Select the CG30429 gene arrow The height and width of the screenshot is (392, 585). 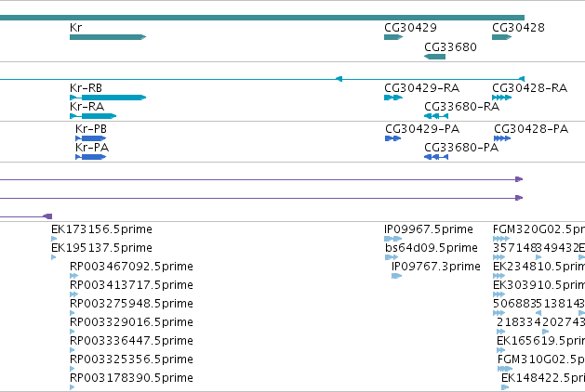coord(393,37)
